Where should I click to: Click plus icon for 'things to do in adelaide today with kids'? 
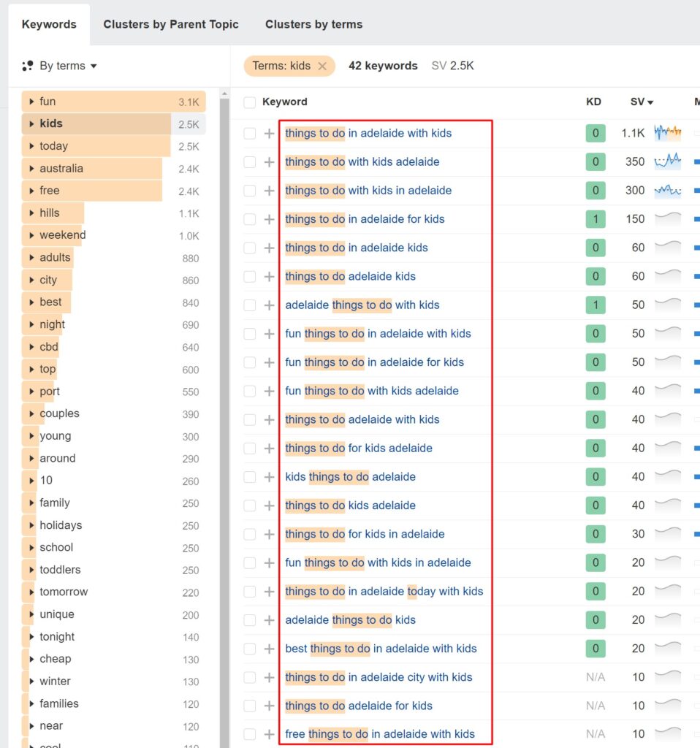tap(269, 592)
